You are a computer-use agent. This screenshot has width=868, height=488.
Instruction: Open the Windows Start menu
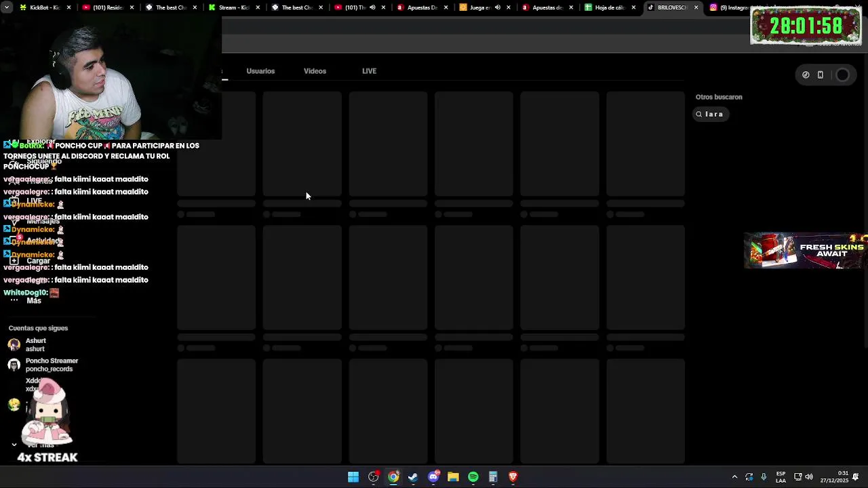coord(353,477)
